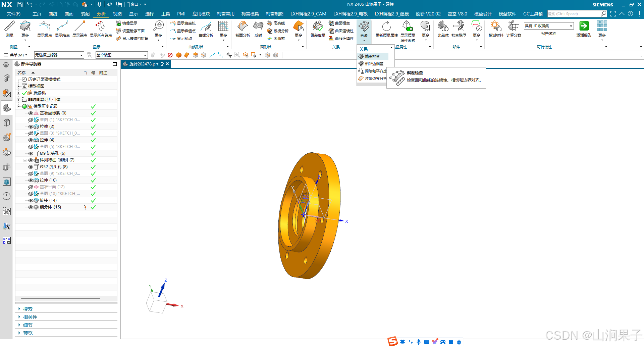Toggle visibility eye of Ø52 沉头孔 (8)
The width and height of the screenshot is (644, 346).
click(x=31, y=167)
